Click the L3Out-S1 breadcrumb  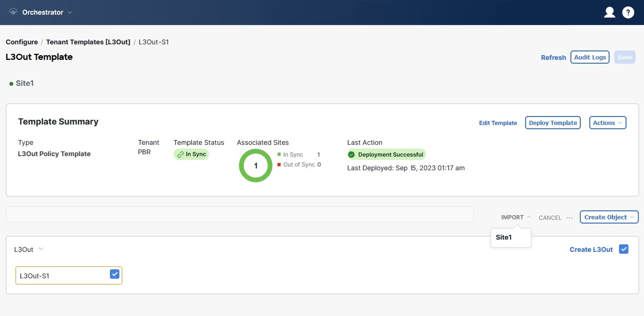(154, 42)
